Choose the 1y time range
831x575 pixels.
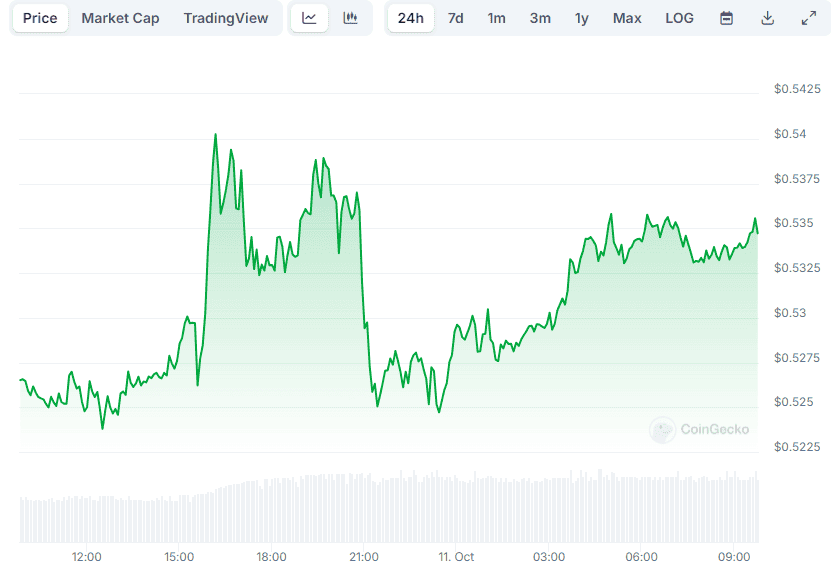coord(582,18)
